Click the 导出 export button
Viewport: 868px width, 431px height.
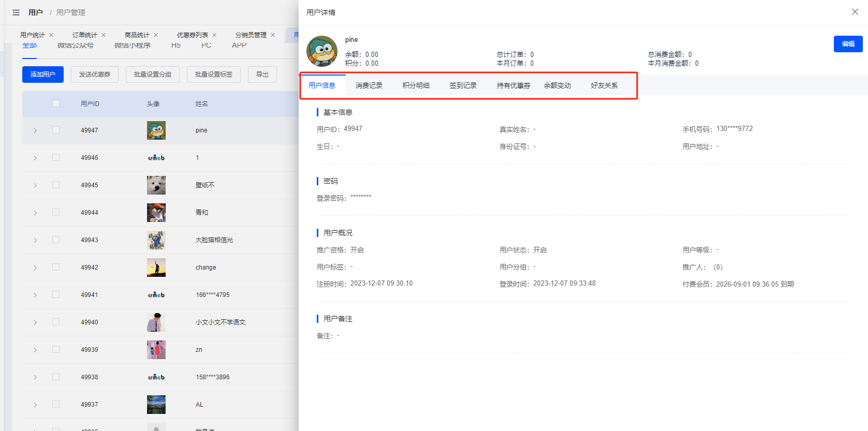tap(262, 75)
